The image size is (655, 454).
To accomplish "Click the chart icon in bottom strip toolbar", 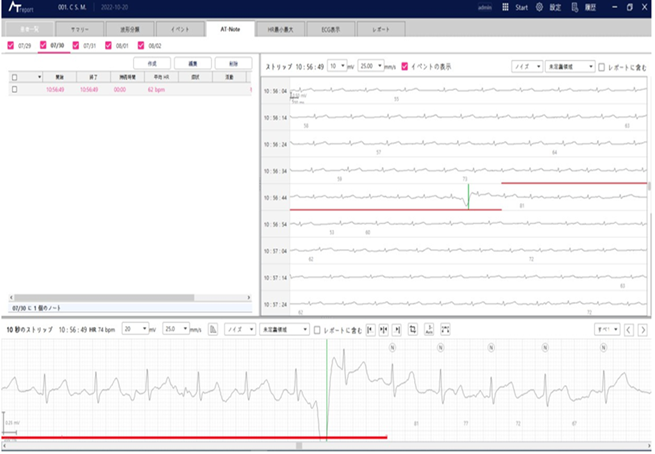I will (x=212, y=328).
